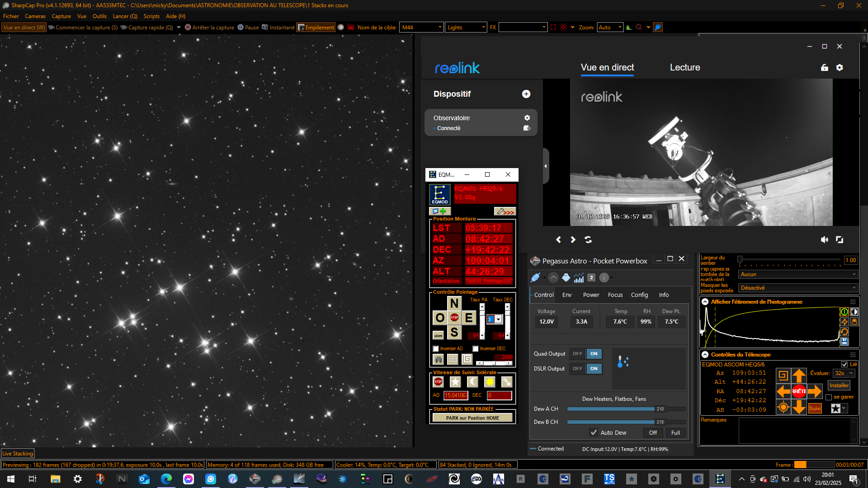Switch to the Env tab in Powerbox

click(x=567, y=295)
